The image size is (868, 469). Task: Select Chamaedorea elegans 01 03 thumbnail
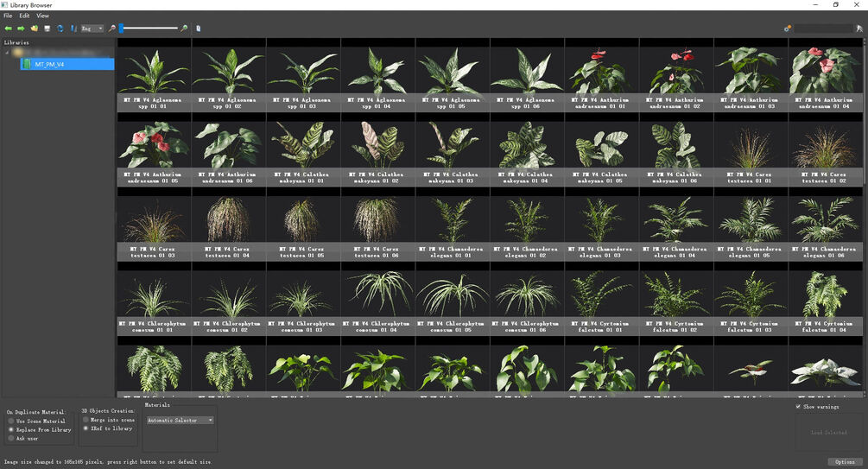coord(601,225)
